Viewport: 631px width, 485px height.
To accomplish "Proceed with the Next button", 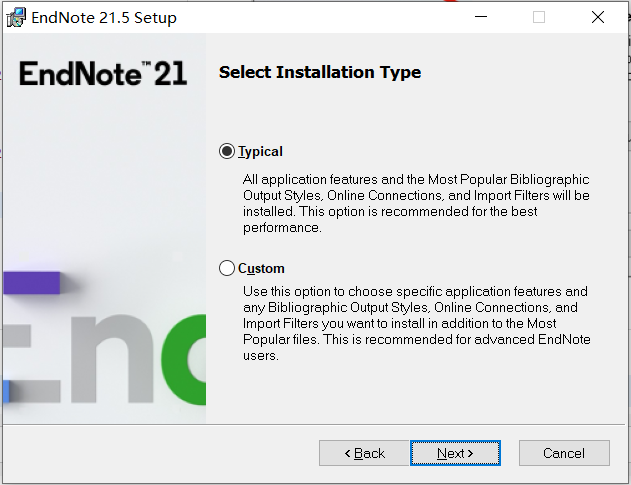I will (x=455, y=453).
